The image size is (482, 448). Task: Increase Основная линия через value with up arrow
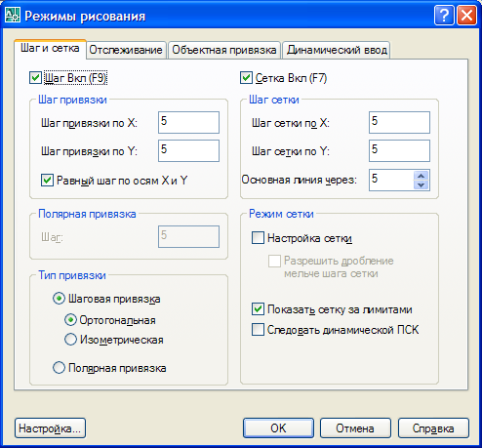(422, 176)
